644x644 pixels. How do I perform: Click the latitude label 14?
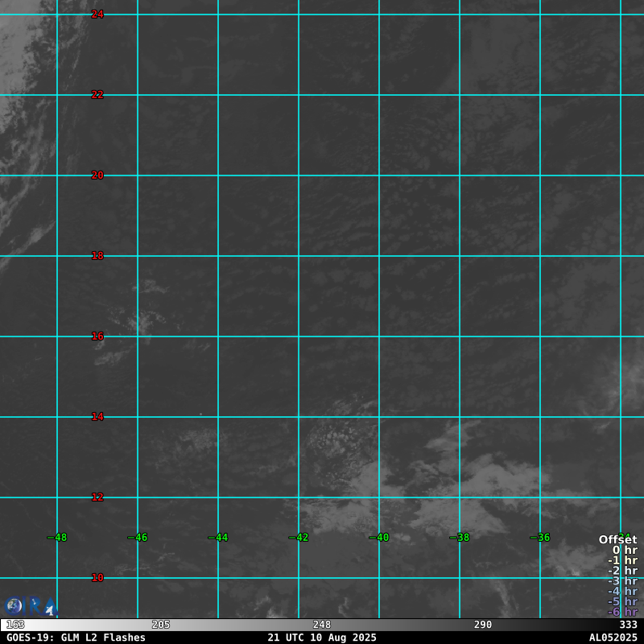pyautogui.click(x=97, y=417)
